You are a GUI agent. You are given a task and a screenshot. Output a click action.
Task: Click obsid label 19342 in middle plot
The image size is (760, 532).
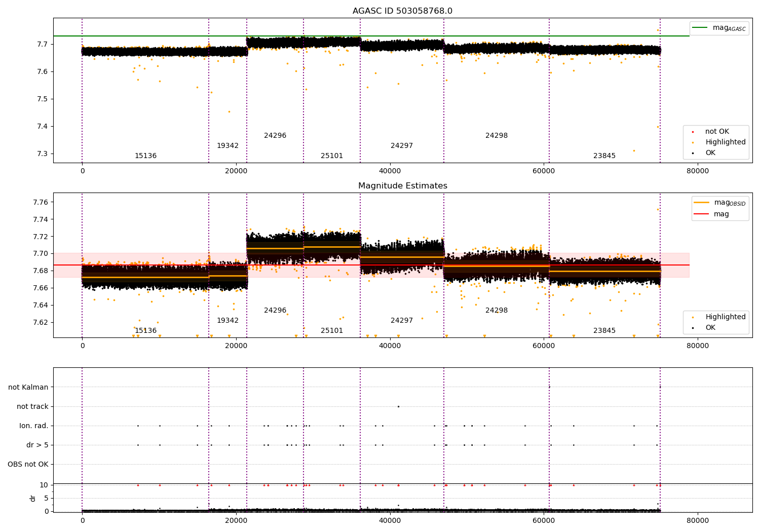(x=227, y=321)
